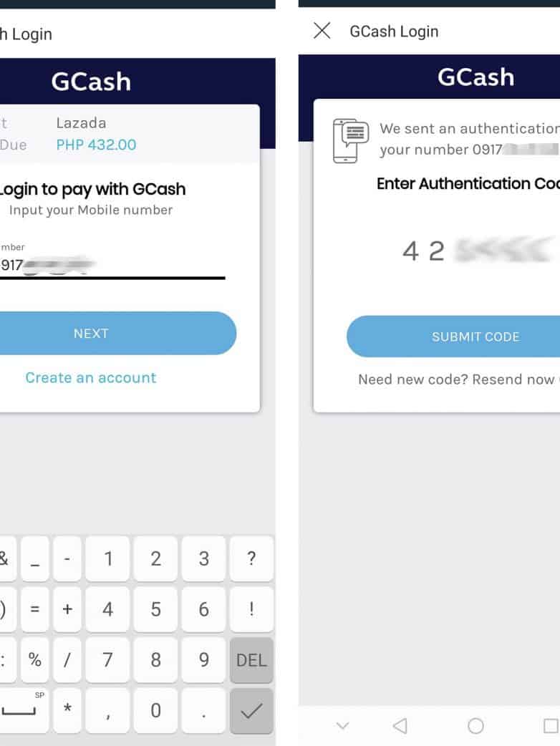Image resolution: width=560 pixels, height=746 pixels.
Task: Tap the SMS message phone icon
Action: click(x=351, y=140)
